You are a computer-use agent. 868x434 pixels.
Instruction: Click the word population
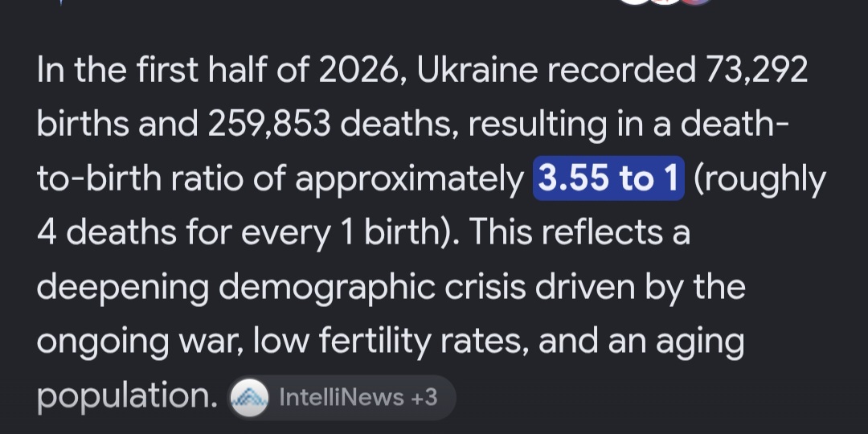coord(127,397)
